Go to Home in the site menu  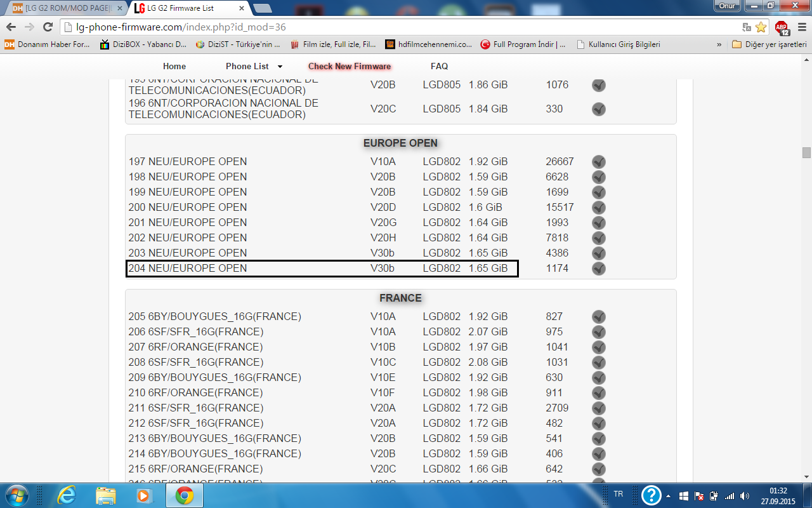click(174, 66)
